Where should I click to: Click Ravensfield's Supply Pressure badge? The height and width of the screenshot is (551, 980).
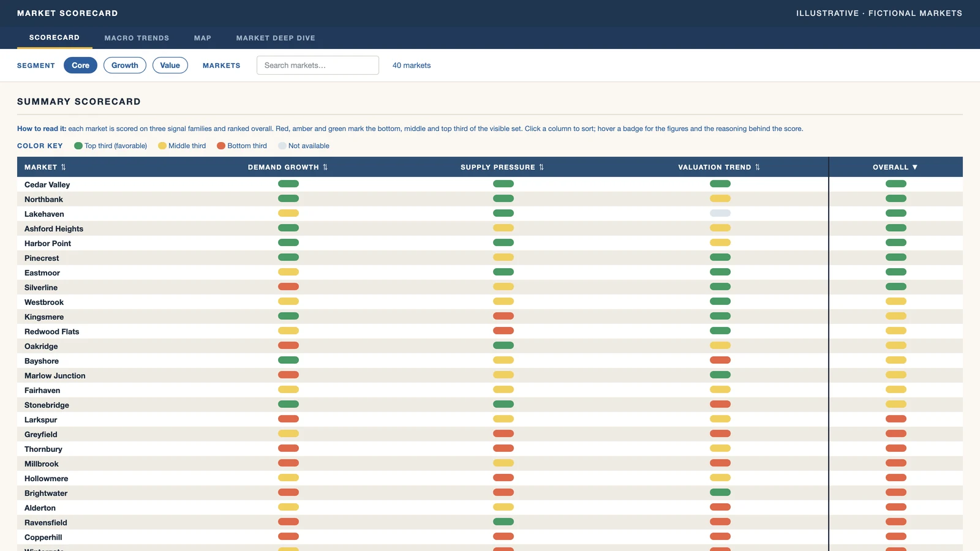tap(503, 522)
